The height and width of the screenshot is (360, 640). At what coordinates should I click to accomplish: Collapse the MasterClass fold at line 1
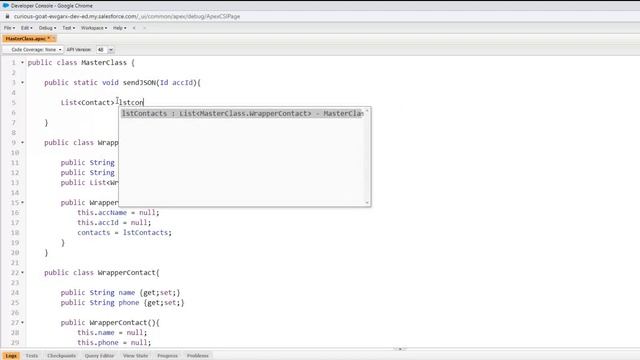click(x=22, y=62)
